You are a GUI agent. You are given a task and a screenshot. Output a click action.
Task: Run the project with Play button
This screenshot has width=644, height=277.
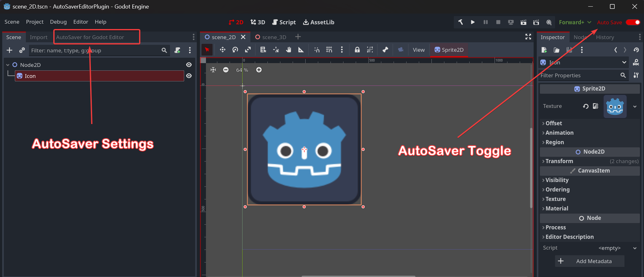473,22
